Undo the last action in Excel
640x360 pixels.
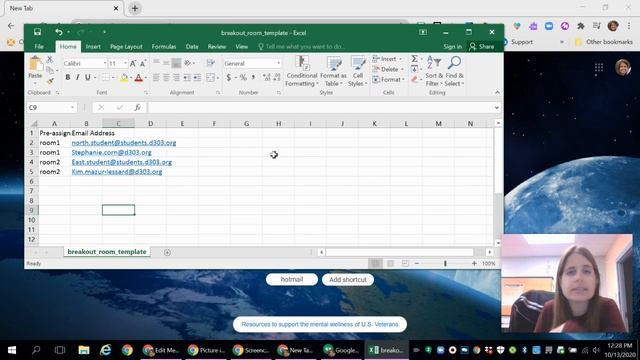coord(59,32)
